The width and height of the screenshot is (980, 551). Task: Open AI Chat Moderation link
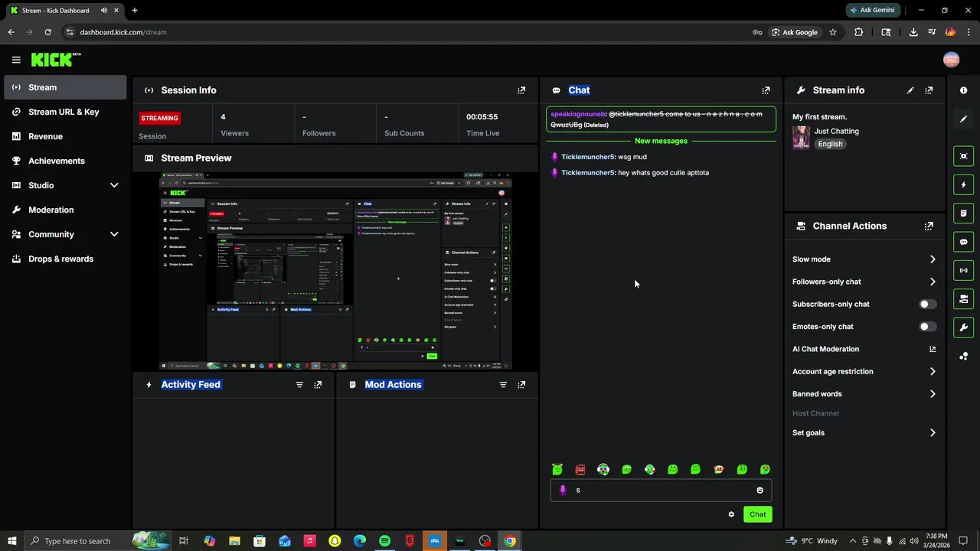point(864,349)
